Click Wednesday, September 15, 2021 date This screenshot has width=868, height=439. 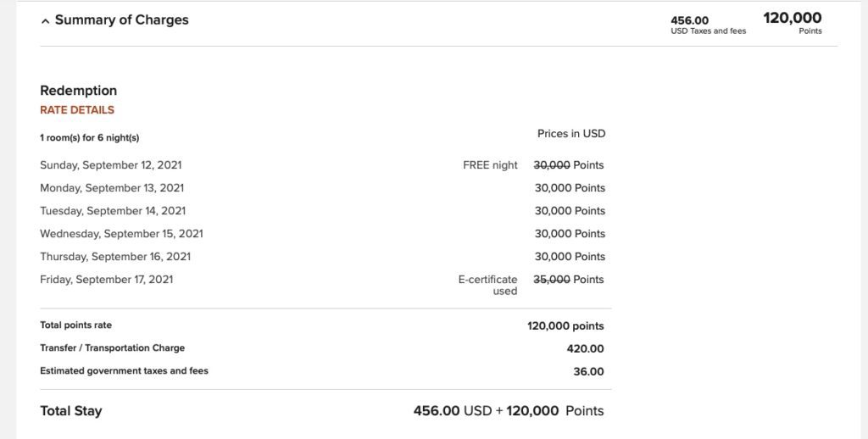(x=121, y=234)
